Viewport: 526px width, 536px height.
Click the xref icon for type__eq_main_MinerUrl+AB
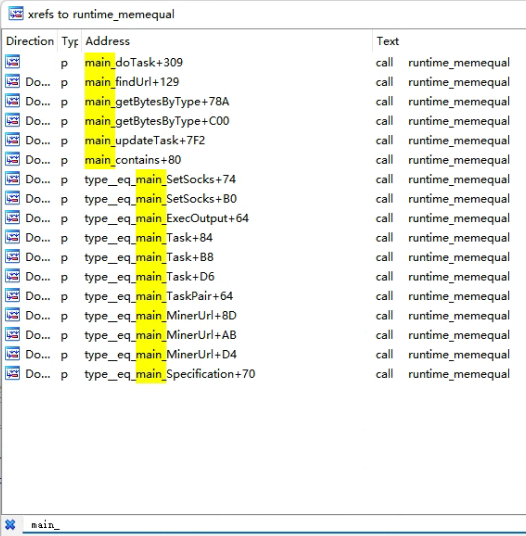pos(12,335)
